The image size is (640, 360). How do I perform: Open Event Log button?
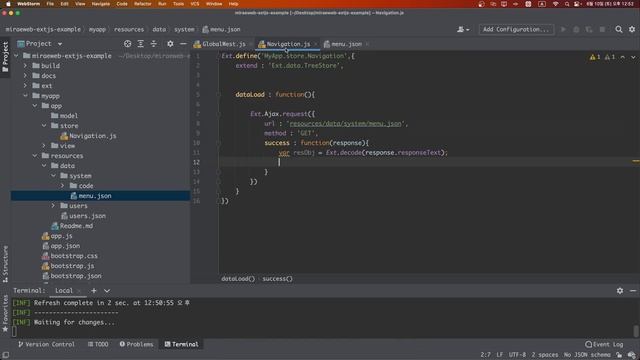[x=604, y=344]
